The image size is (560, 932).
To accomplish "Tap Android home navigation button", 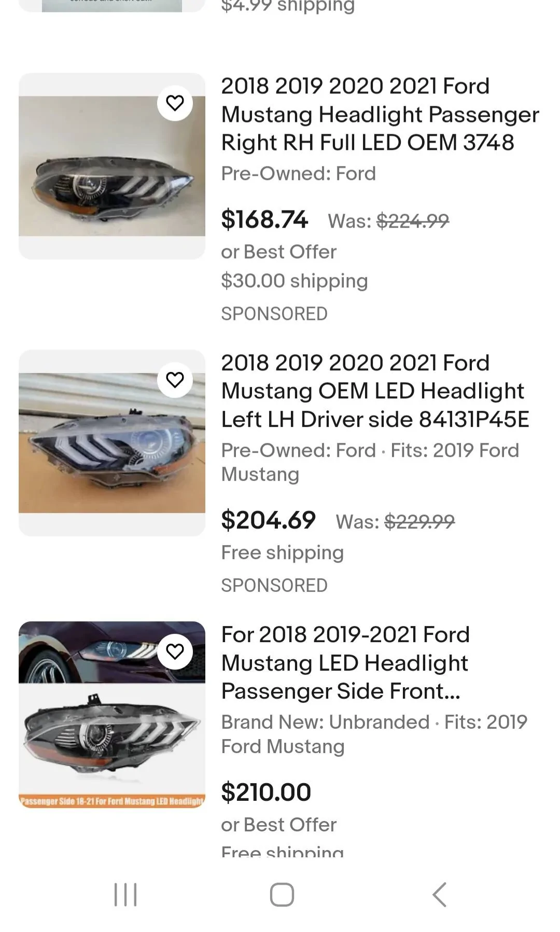I will pos(282,895).
